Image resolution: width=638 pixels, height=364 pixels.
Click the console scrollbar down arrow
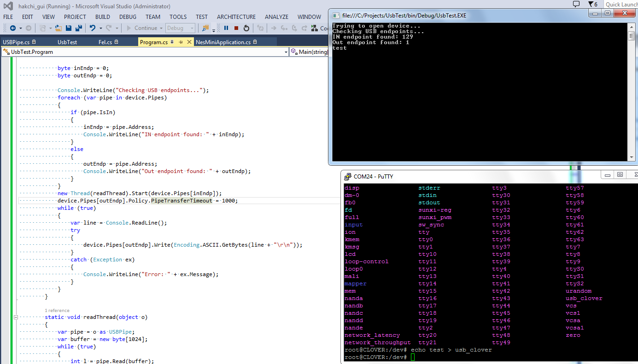pos(631,157)
